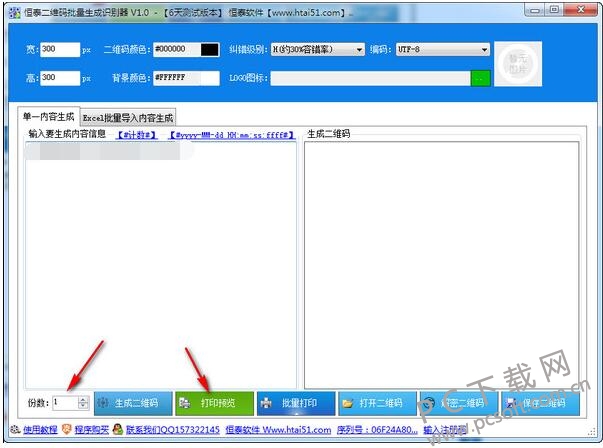This screenshot has width=603, height=448.
Task: Open the 程序购买 purchase link
Action: tap(92, 430)
